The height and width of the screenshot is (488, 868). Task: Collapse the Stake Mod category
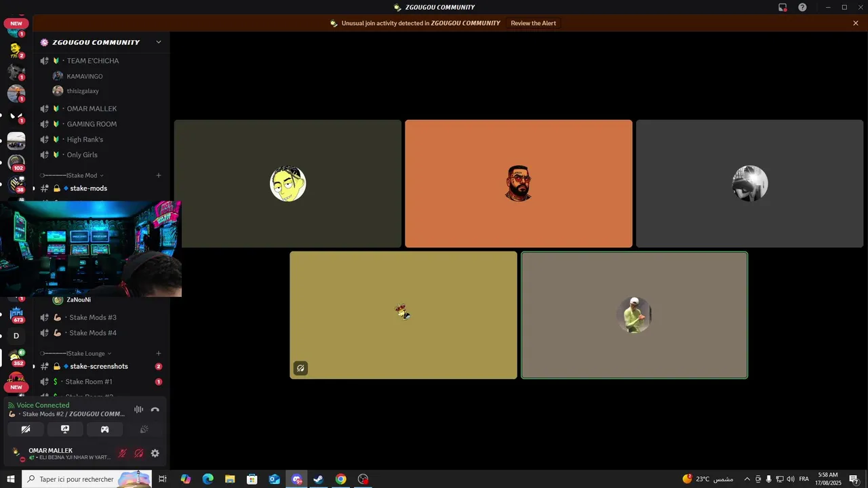[x=71, y=176]
